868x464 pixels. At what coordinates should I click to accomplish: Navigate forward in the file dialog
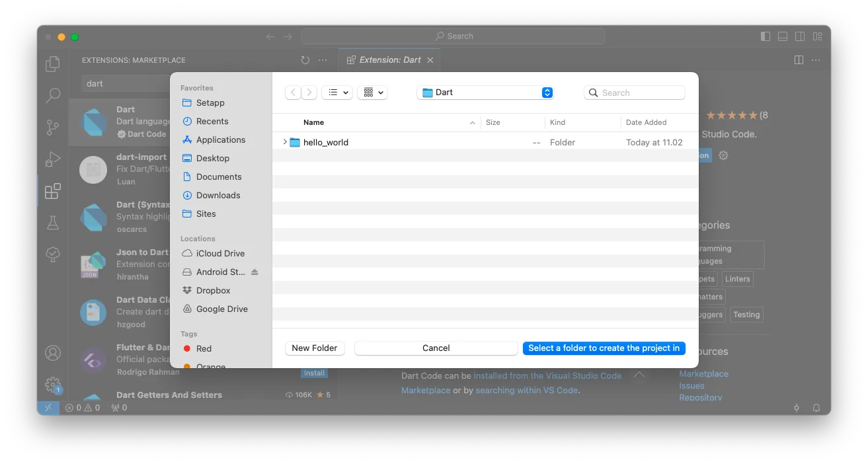tap(309, 93)
